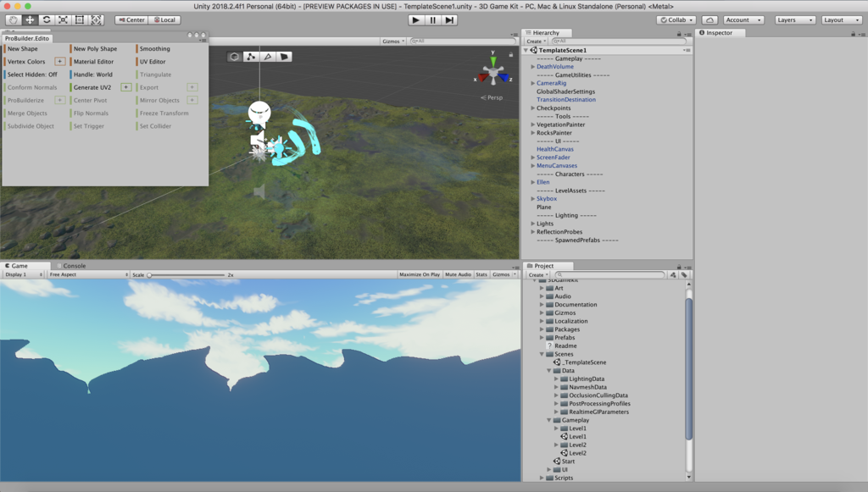Viewport: 868px width, 492px height.
Task: Open the scene view Gizmos dropdown
Action: 393,41
